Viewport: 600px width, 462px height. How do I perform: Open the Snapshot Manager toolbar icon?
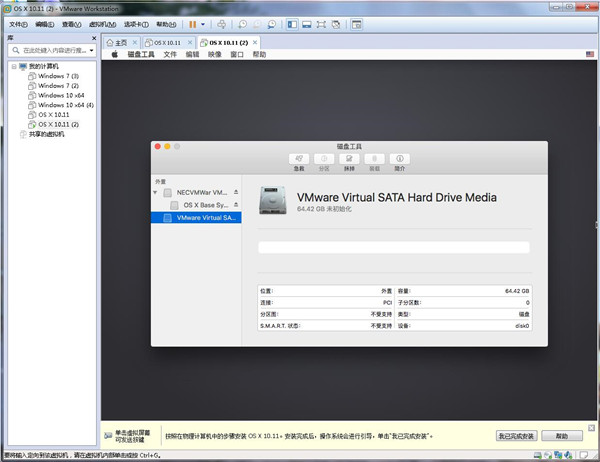point(271,24)
